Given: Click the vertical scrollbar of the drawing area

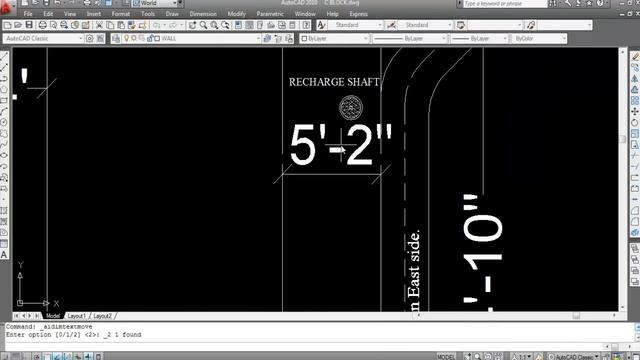Looking at the screenshot, I should click(622, 180).
